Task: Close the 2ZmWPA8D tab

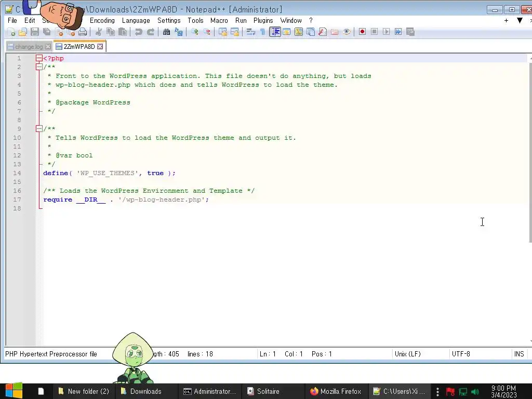Action: [x=100, y=46]
